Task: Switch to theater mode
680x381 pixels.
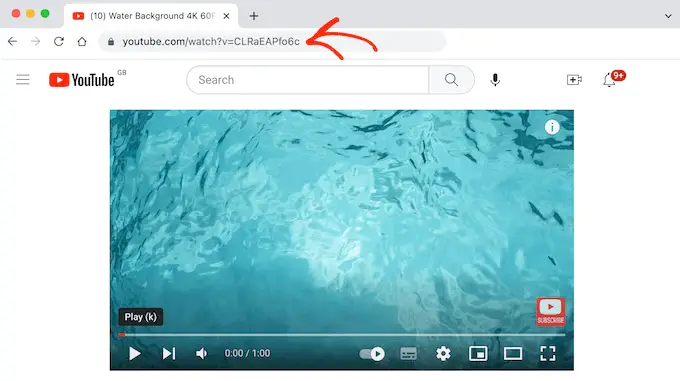Action: click(x=513, y=354)
